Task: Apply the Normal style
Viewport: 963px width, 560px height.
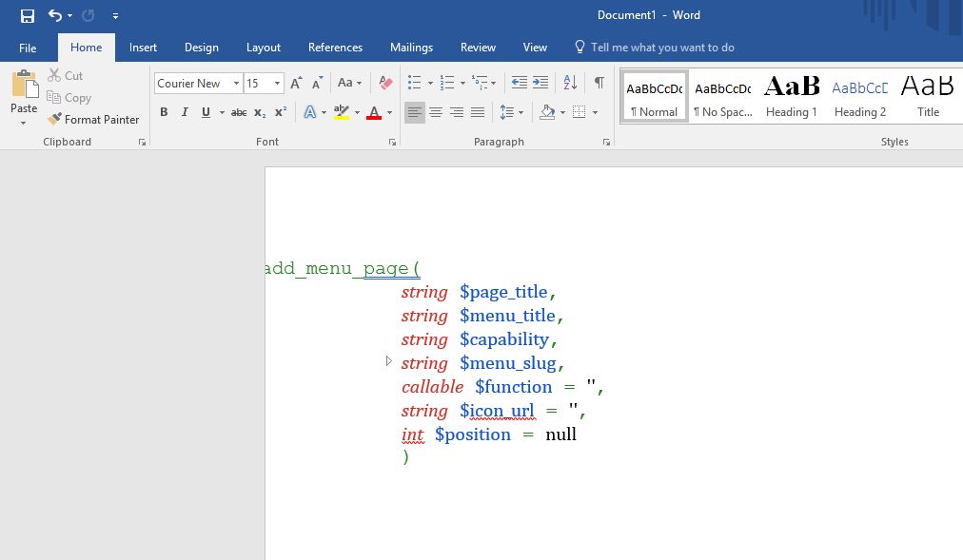Action: point(654,97)
